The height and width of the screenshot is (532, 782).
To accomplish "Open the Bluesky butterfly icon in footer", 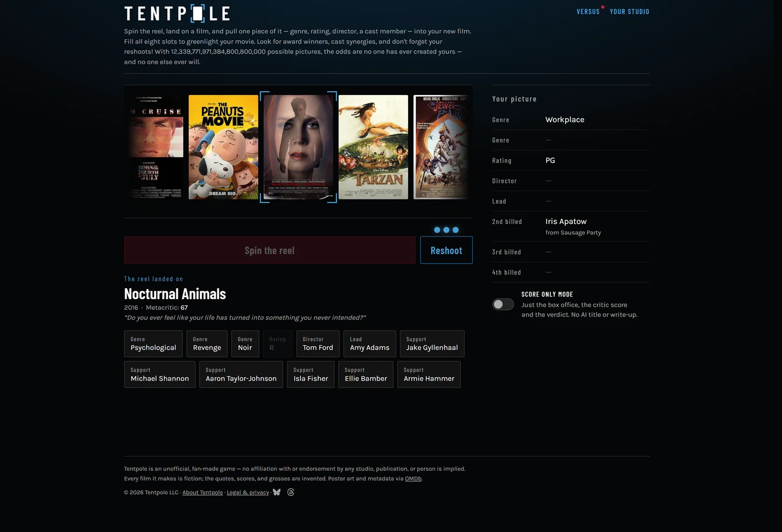I will point(277,492).
